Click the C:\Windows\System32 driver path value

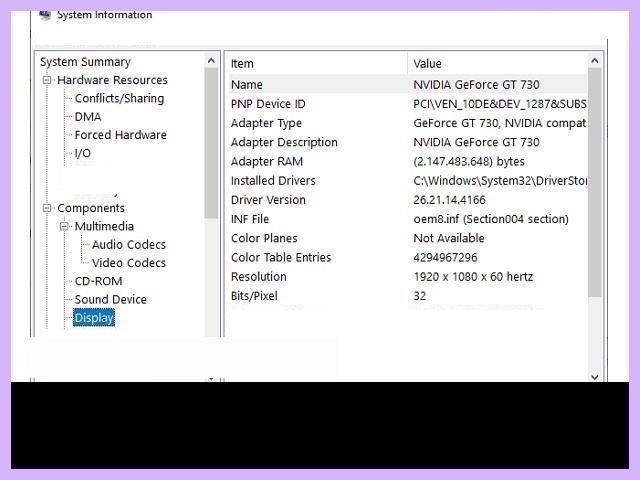tap(500, 181)
